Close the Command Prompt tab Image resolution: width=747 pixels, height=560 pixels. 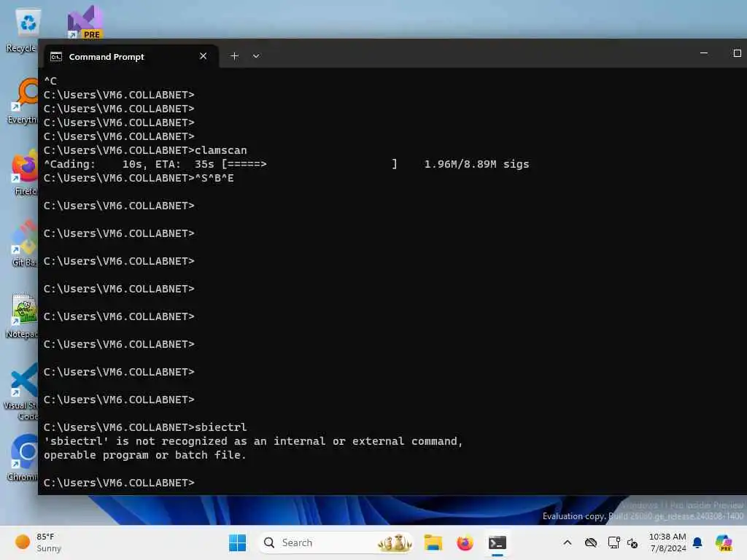[x=203, y=56]
